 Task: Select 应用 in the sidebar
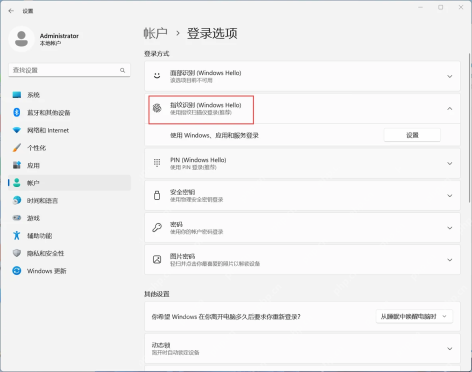point(69,165)
